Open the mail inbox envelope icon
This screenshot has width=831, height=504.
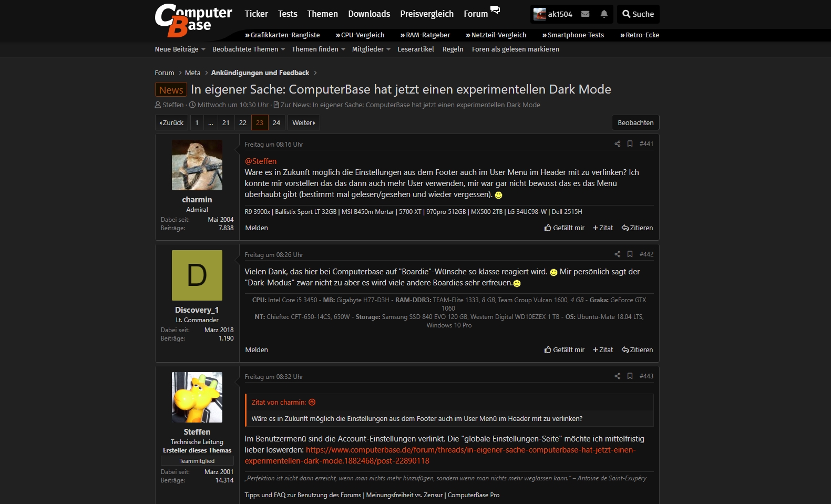tap(585, 14)
